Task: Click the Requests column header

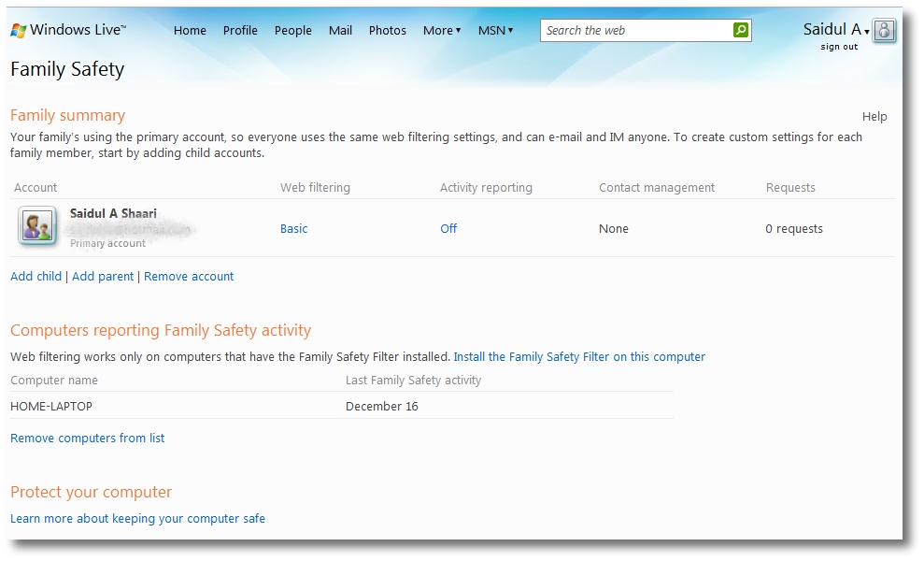Action: pos(790,188)
